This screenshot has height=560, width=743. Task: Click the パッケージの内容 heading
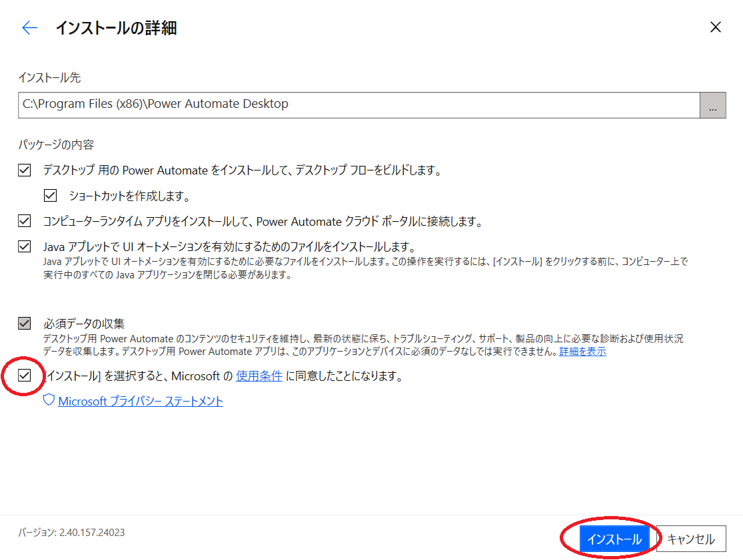tap(47, 144)
